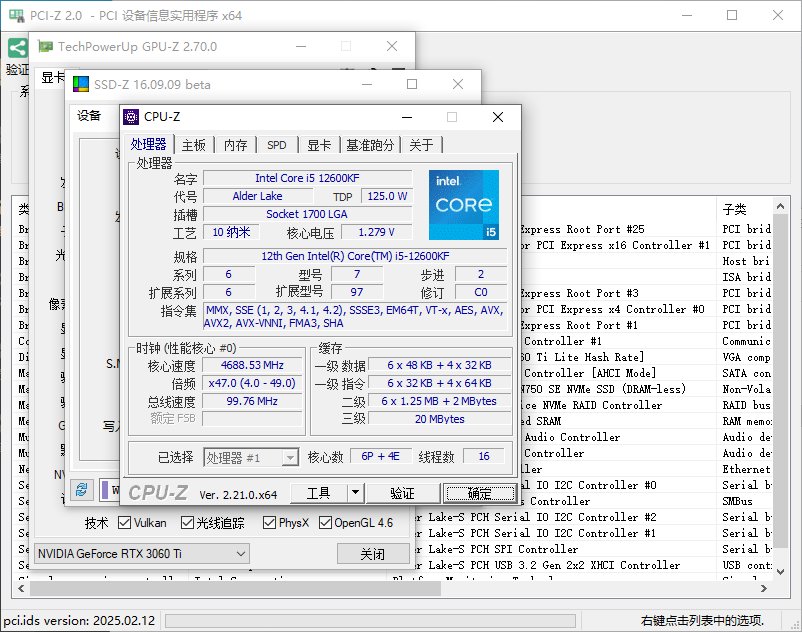Minimize the CPU-Z window
Screen dimensions: 802x632
[407, 117]
